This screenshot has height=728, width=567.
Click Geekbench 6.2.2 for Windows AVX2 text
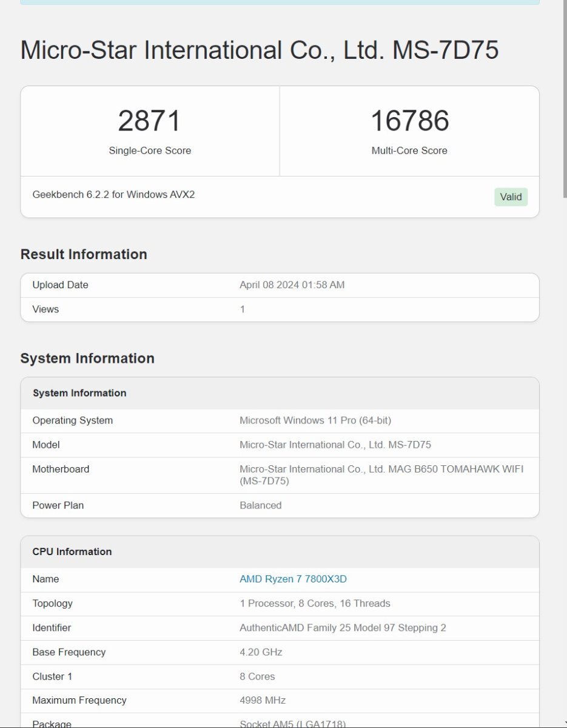113,195
